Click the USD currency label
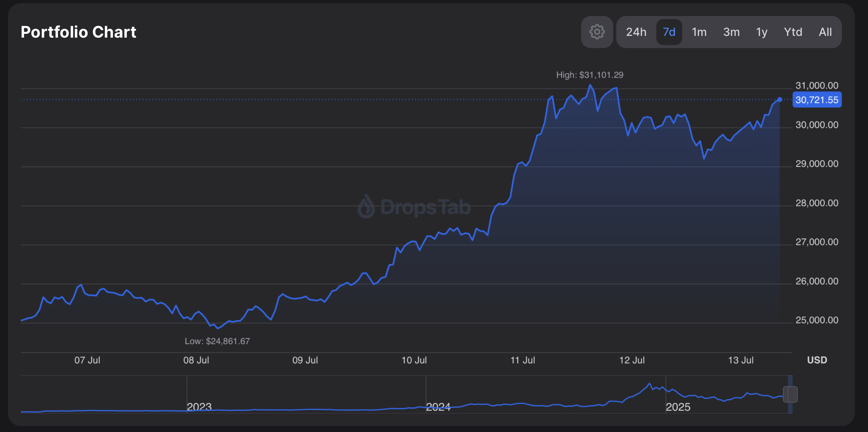868x432 pixels. [x=817, y=360]
